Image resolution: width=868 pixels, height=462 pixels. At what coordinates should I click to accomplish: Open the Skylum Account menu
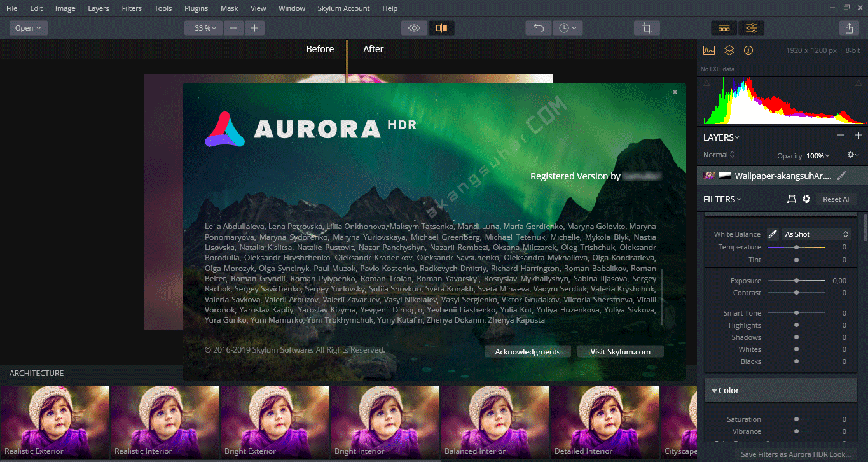tap(343, 8)
